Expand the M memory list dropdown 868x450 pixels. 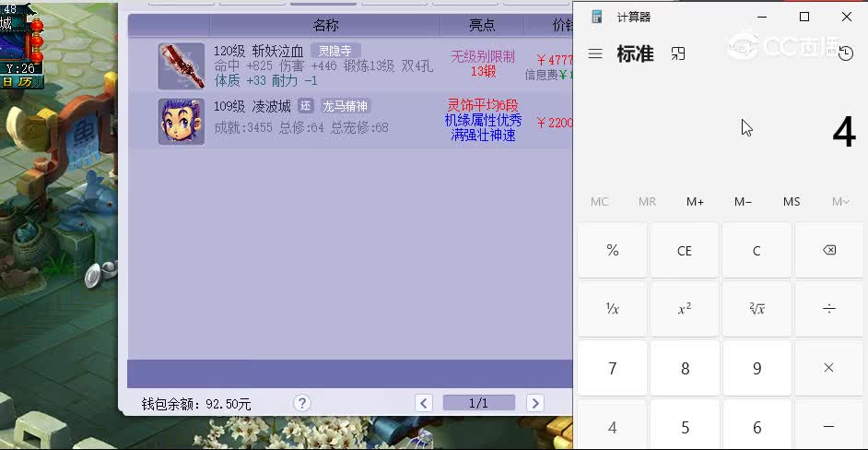(839, 202)
